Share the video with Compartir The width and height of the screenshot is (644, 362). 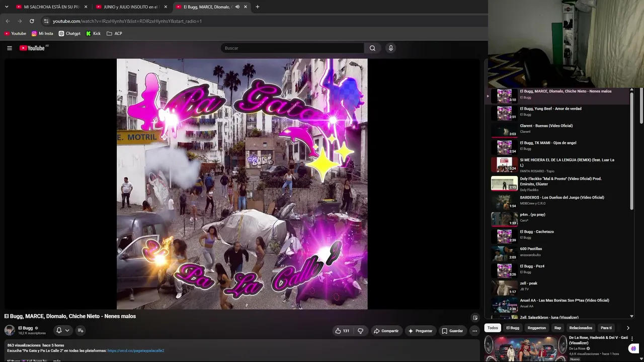tap(386, 331)
